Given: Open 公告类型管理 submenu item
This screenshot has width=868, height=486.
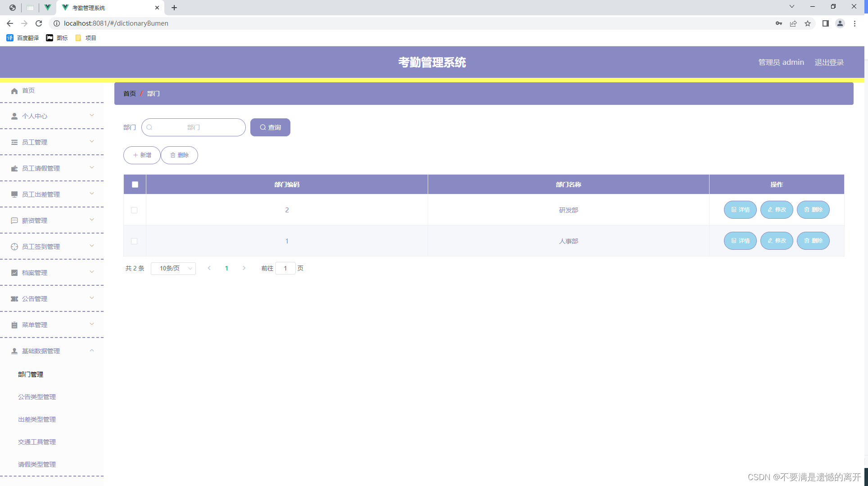Looking at the screenshot, I should [x=37, y=397].
